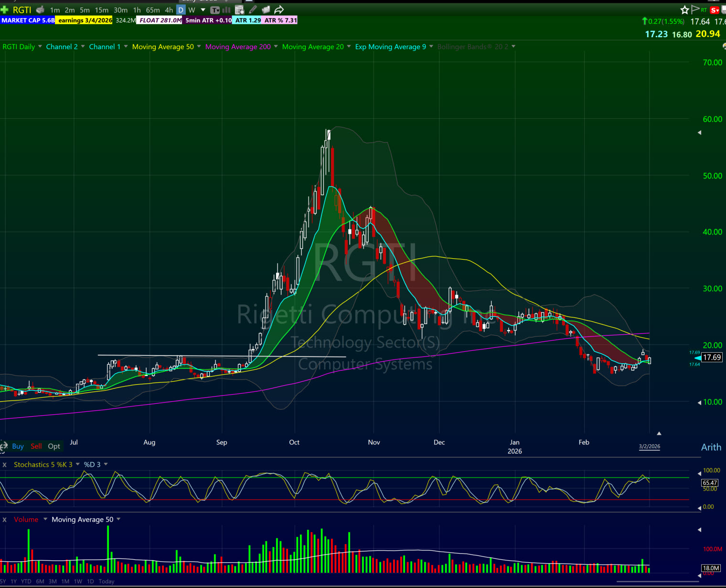Open the company info icon beside RGTI
The image size is (726, 588).
[x=40, y=10]
